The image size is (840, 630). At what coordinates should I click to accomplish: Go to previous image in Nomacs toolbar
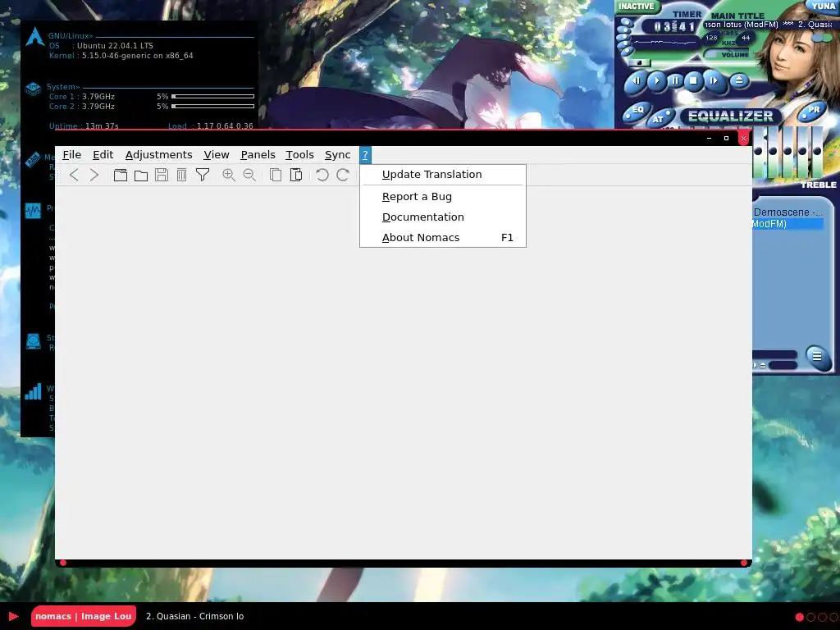click(x=74, y=175)
